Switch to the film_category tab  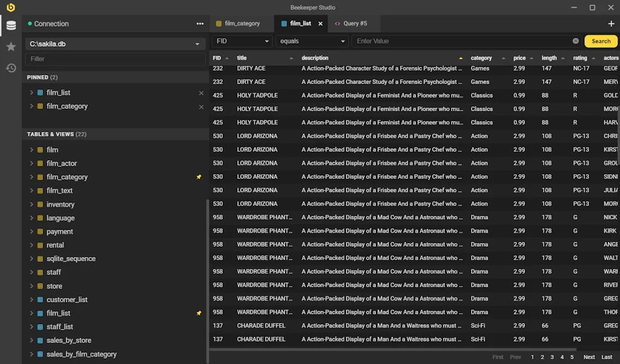tap(241, 23)
